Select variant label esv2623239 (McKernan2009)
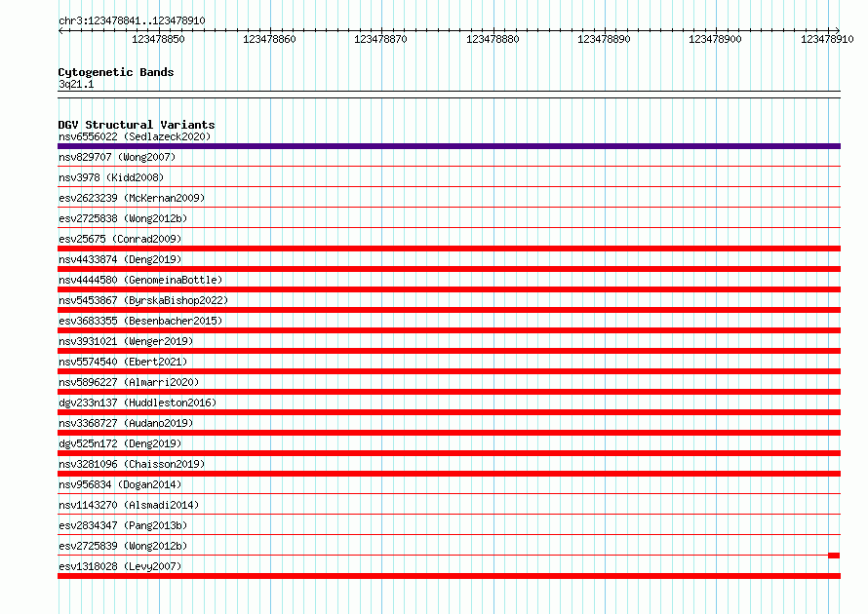 (132, 198)
